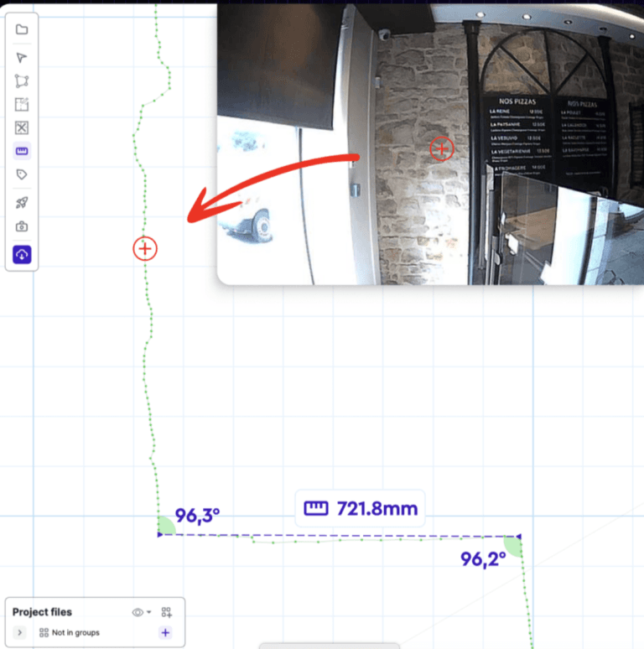Click the red crosshair in camera photo
Image resolution: width=644 pixels, height=649 pixels.
point(442,149)
